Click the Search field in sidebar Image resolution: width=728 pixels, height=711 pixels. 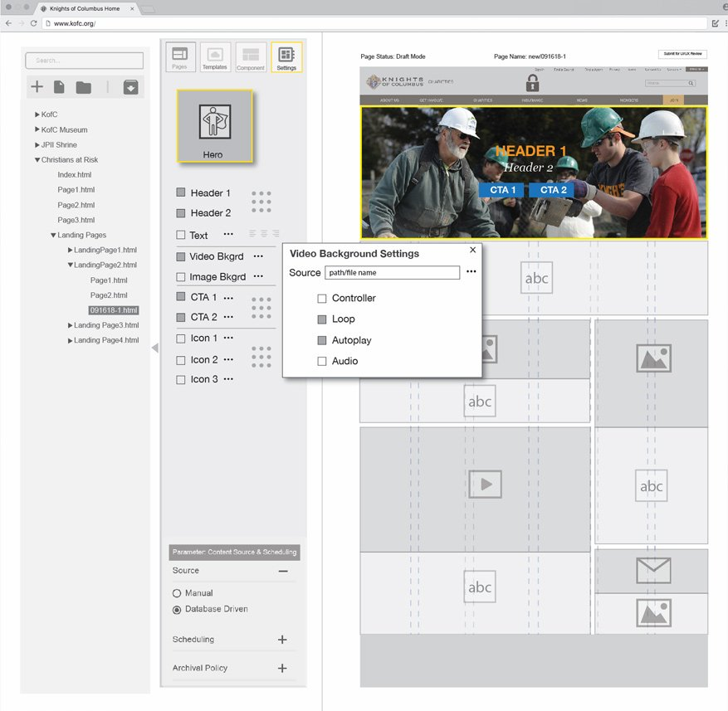click(85, 61)
